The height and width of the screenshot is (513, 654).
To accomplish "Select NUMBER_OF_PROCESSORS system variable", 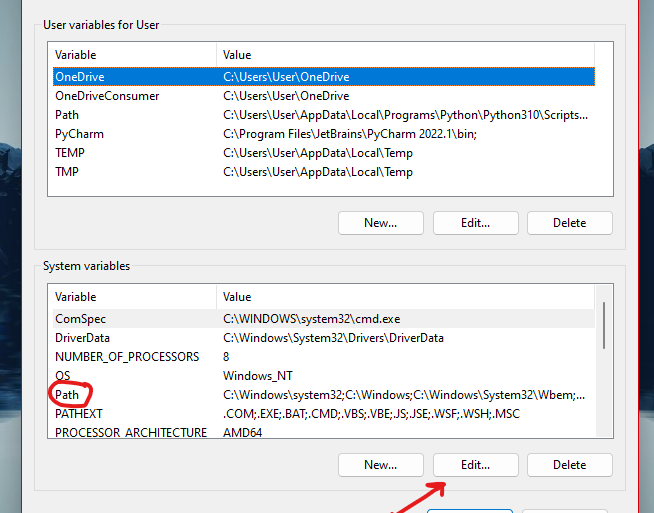I will pos(324,357).
